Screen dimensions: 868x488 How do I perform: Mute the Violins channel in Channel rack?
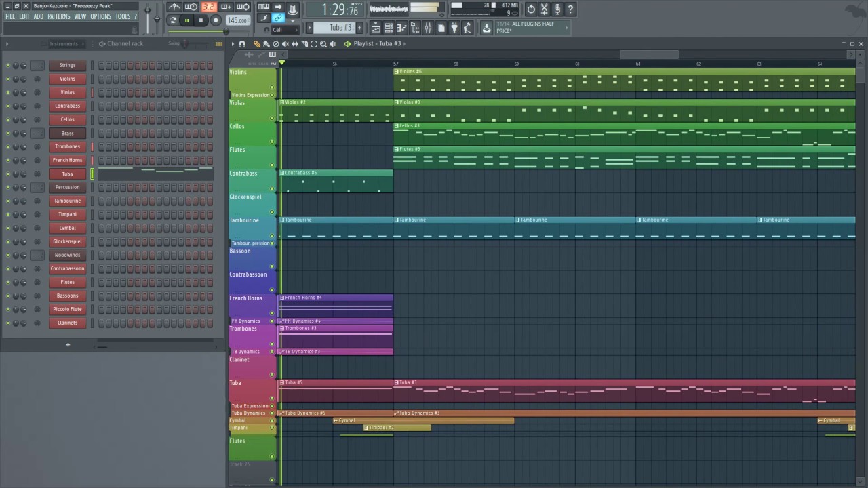[x=8, y=79]
